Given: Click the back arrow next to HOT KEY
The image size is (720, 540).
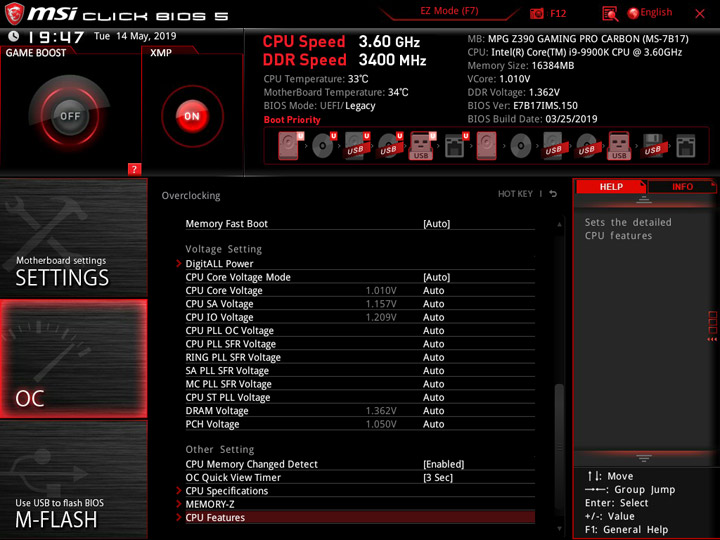Looking at the screenshot, I should coord(553,194).
